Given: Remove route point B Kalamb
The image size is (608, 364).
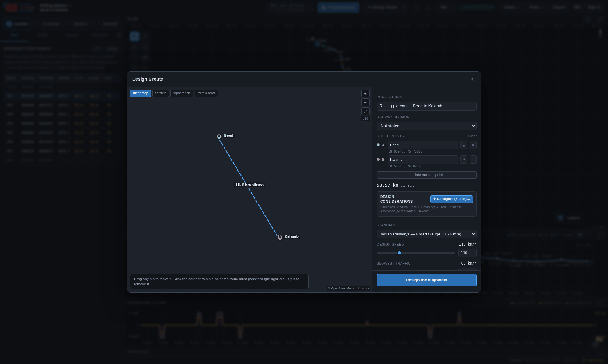Looking at the screenshot, I should pos(473,160).
